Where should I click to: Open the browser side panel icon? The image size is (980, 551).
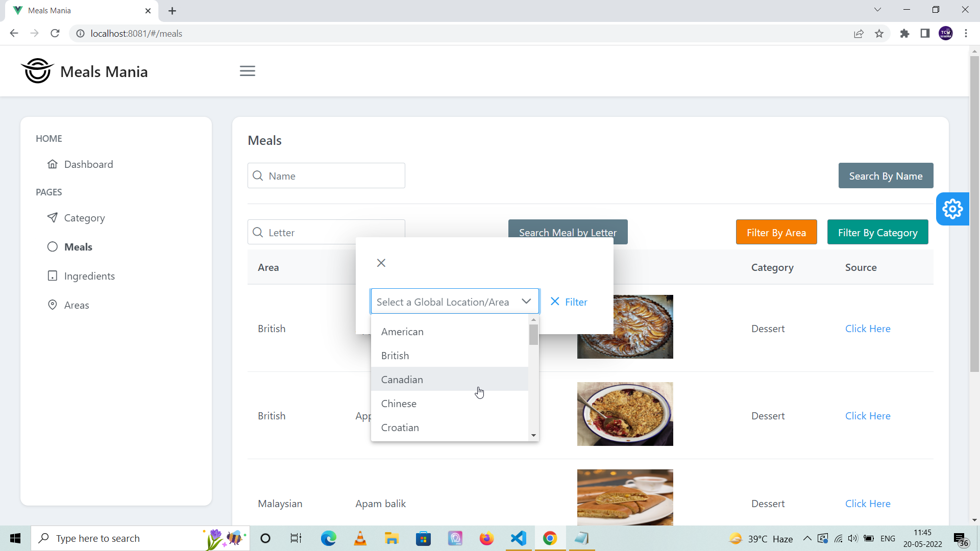925,33
